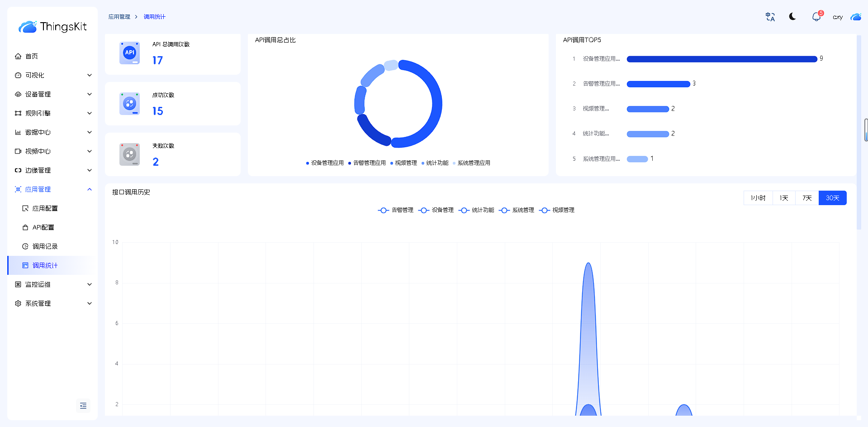Viewport: 868px width, 427px height.
Task: Select the 7天 time range button
Action: coord(807,198)
